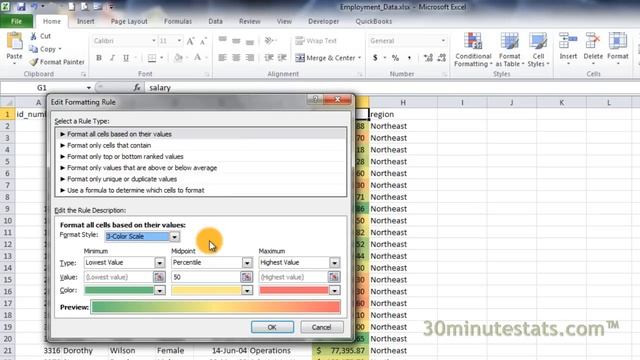Click the Insert Function fx icon

(x=137, y=87)
